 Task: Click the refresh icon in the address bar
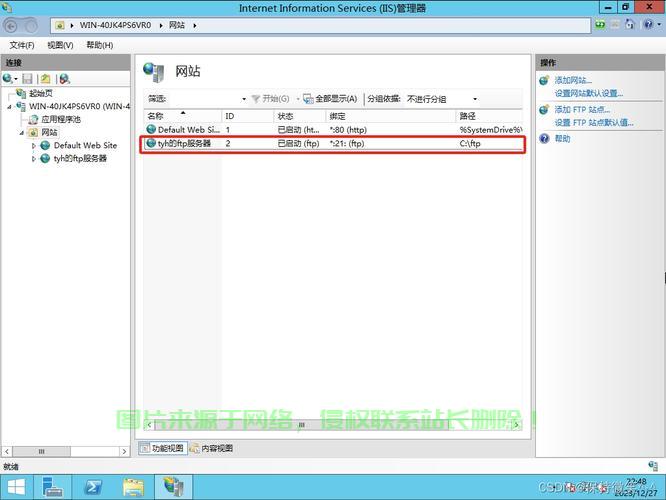pyautogui.click(x=600, y=25)
